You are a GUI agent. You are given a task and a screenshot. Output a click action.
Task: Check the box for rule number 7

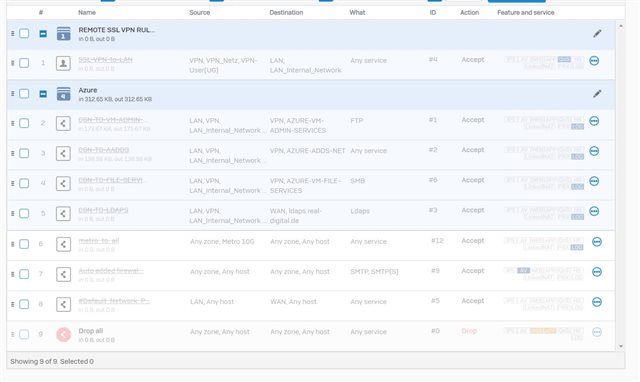tap(24, 274)
